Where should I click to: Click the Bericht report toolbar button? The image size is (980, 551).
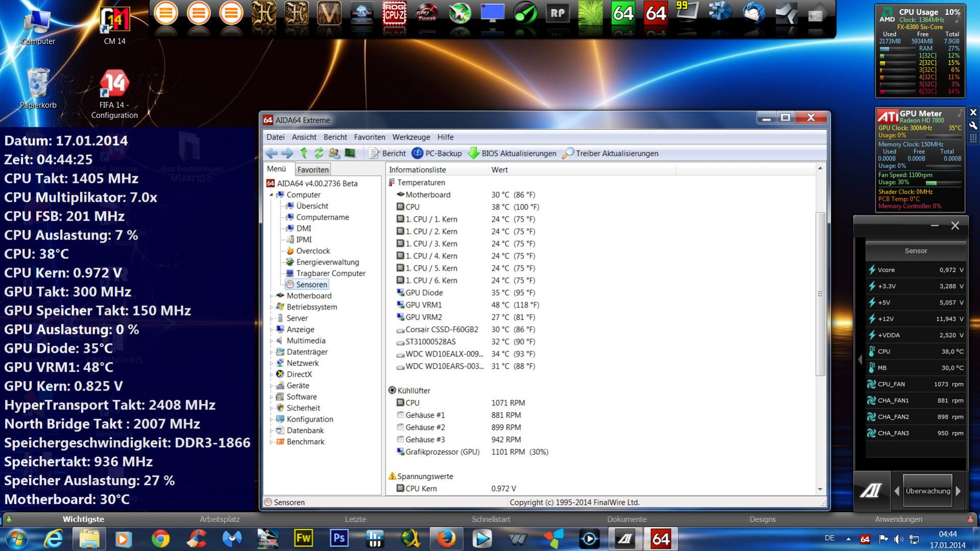coord(388,153)
